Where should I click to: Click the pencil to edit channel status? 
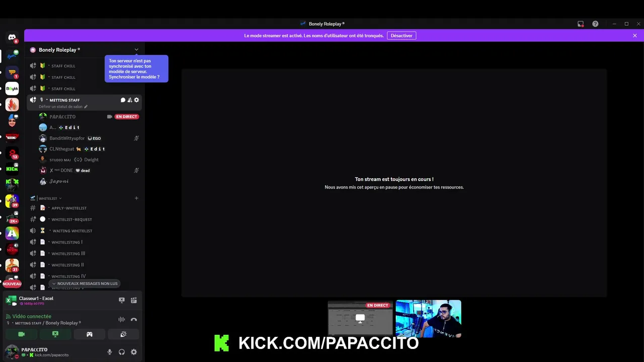(86, 107)
